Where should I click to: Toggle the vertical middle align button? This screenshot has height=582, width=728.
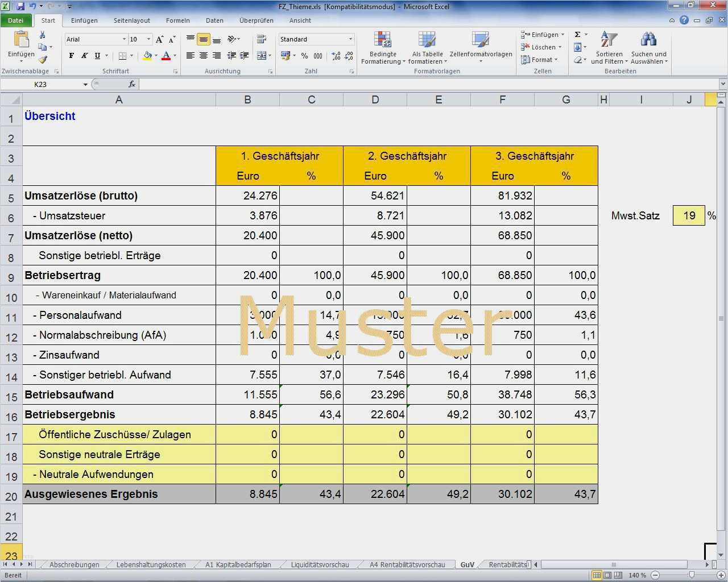click(203, 39)
